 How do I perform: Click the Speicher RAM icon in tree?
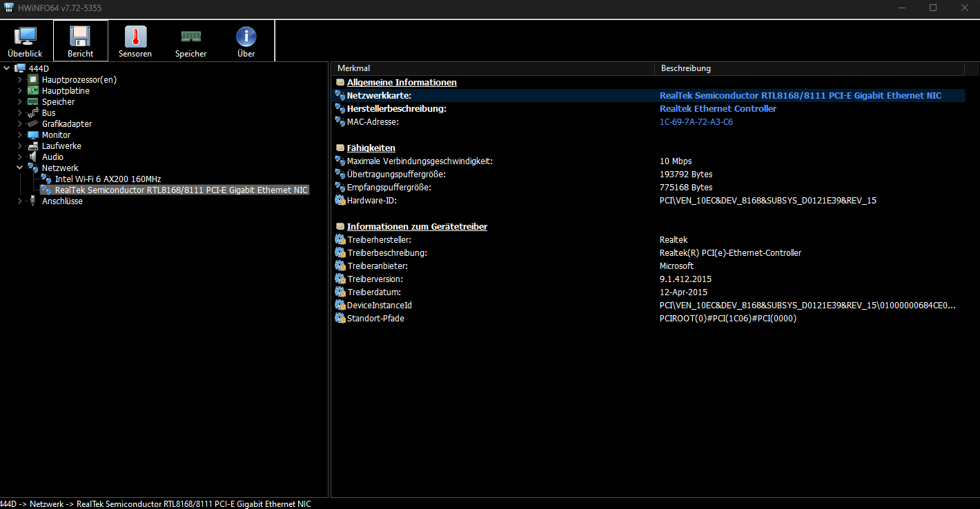coord(32,101)
